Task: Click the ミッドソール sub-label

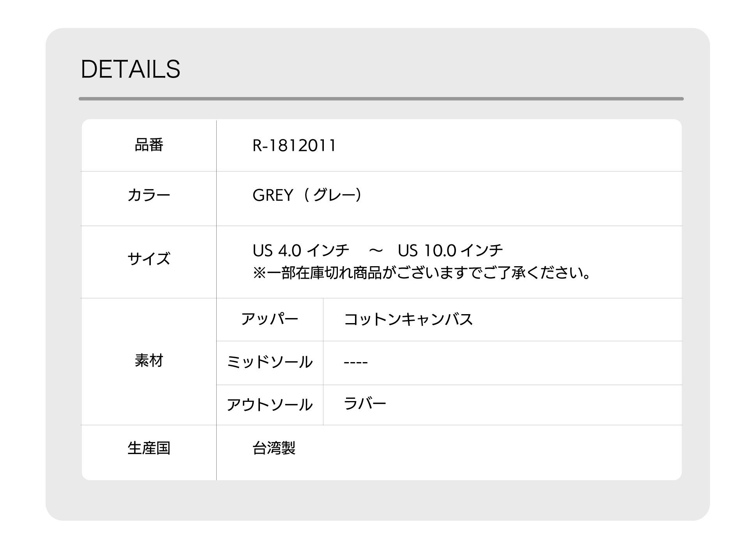Action: point(270,362)
